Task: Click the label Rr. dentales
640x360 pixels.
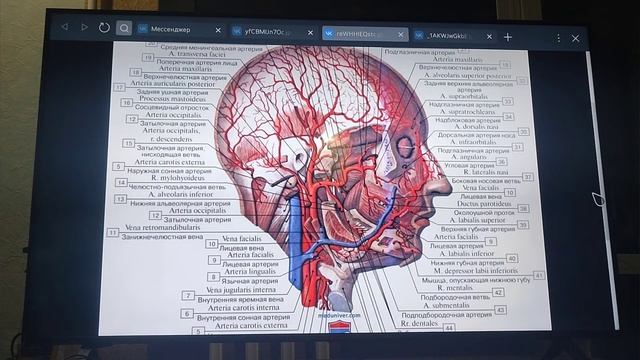Action: pos(419,323)
